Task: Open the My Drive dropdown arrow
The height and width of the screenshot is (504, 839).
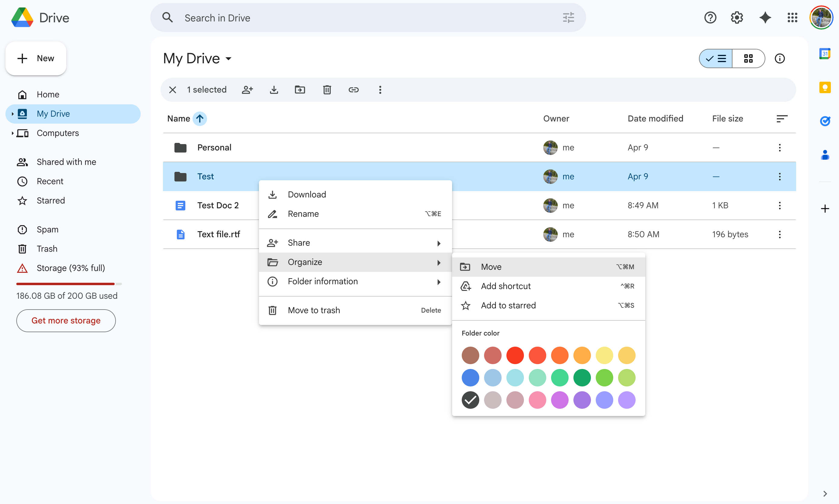Action: pyautogui.click(x=228, y=59)
